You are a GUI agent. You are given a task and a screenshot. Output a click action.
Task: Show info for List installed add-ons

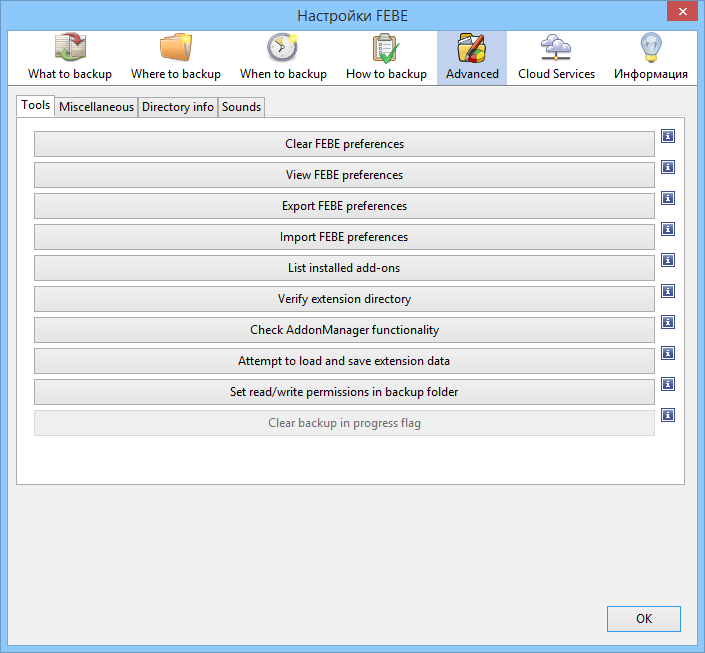pos(668,260)
